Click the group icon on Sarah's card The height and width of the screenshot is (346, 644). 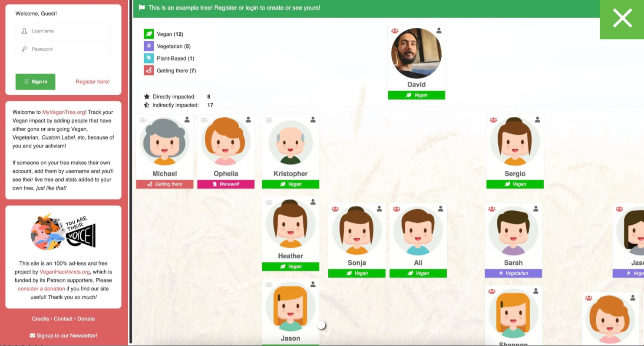point(492,209)
